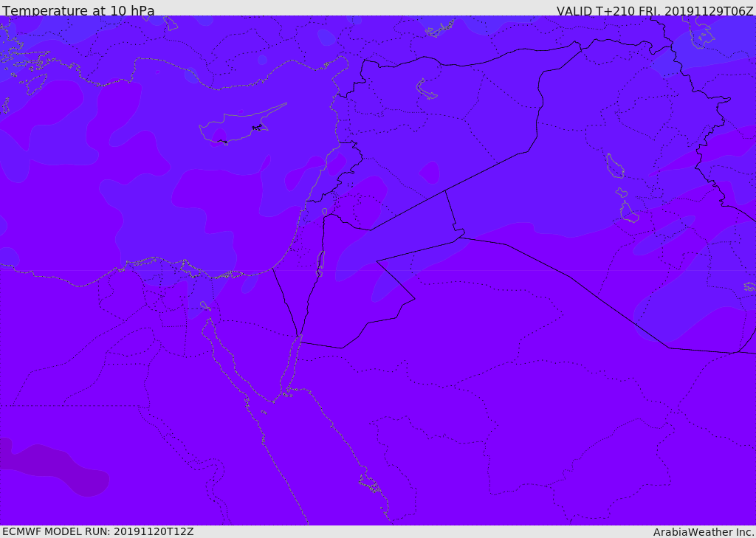Click the 'ECMWF MODEL RUN: 20191120T12Z' text
The width and height of the screenshot is (756, 538).
pos(98,531)
